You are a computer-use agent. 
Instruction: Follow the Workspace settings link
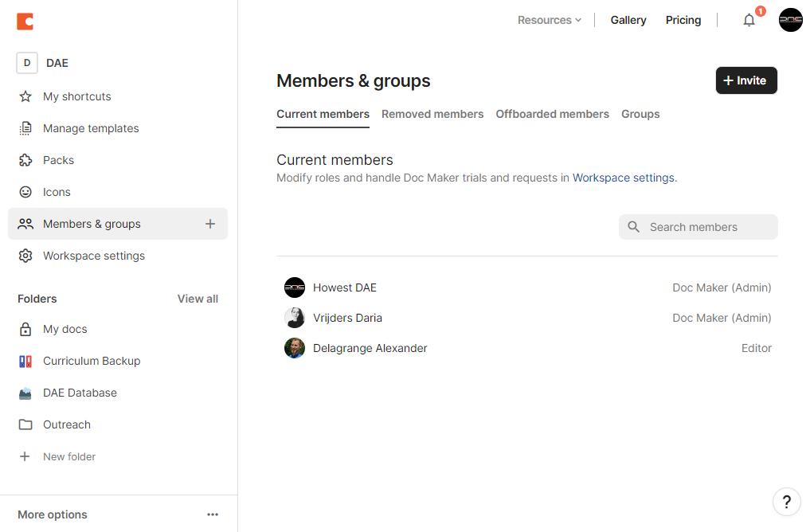pos(623,178)
